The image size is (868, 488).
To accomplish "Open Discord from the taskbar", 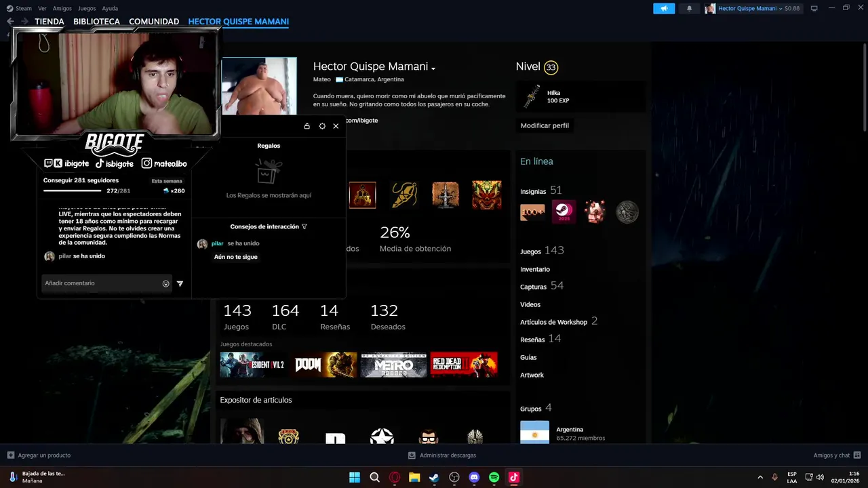I will point(474,477).
